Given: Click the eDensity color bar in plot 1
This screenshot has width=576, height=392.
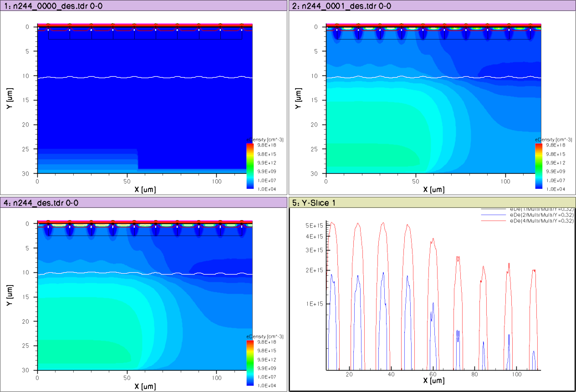Looking at the screenshot, I should pyautogui.click(x=250, y=166).
